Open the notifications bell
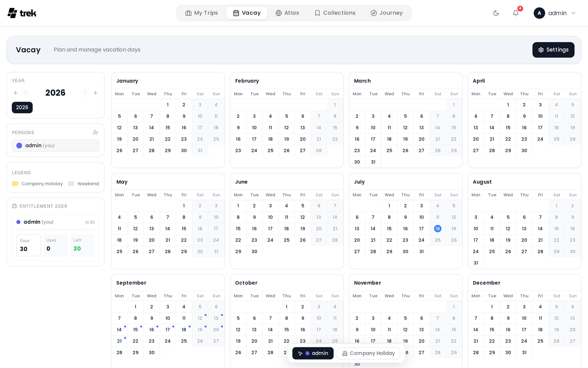 coord(516,13)
